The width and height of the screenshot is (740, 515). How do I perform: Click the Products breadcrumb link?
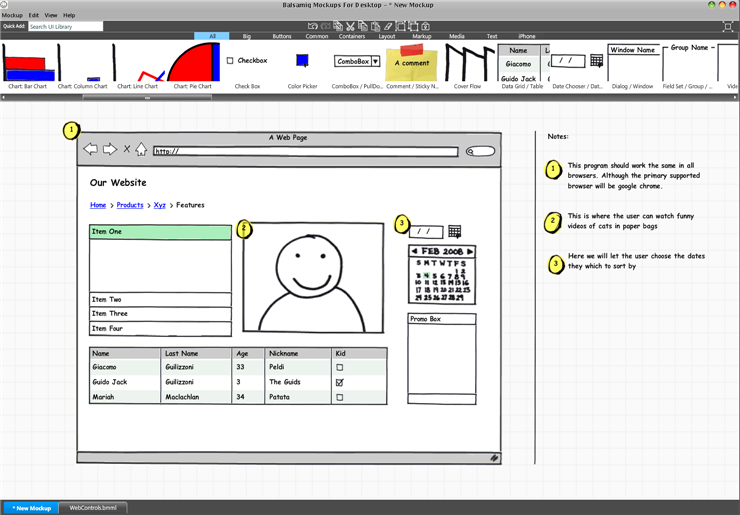pyautogui.click(x=130, y=205)
